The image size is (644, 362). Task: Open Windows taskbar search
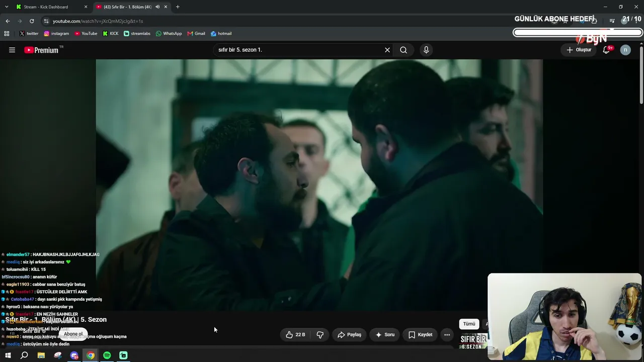point(24,355)
